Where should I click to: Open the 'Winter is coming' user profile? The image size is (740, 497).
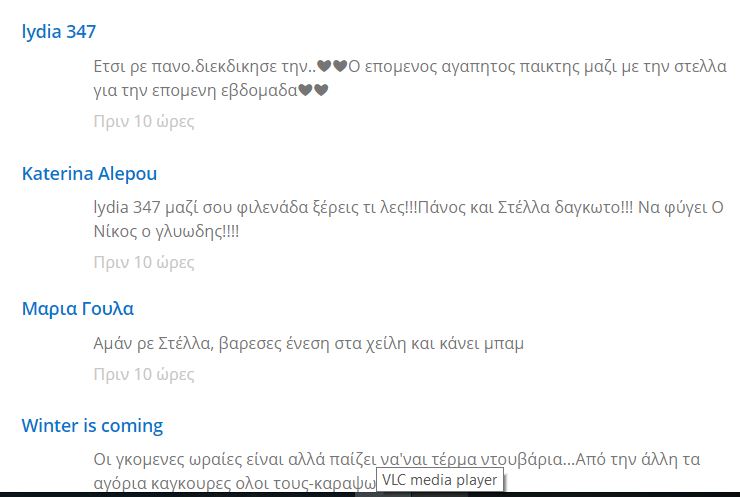pos(92,426)
